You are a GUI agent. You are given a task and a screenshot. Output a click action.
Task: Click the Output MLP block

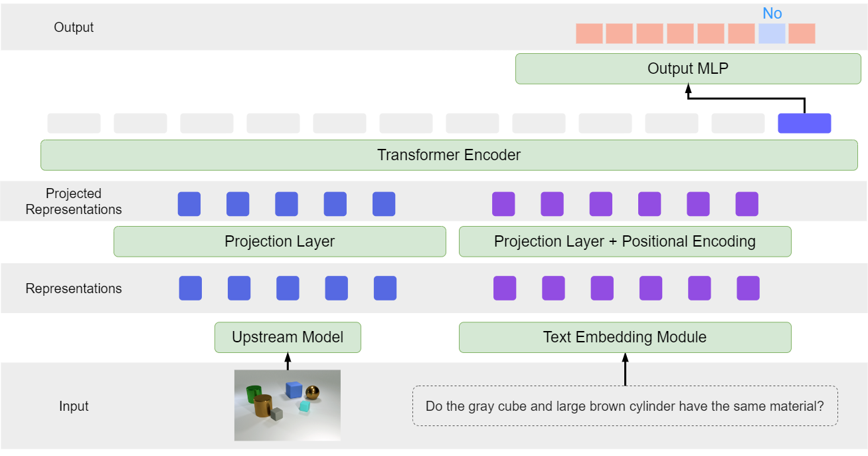(687, 69)
